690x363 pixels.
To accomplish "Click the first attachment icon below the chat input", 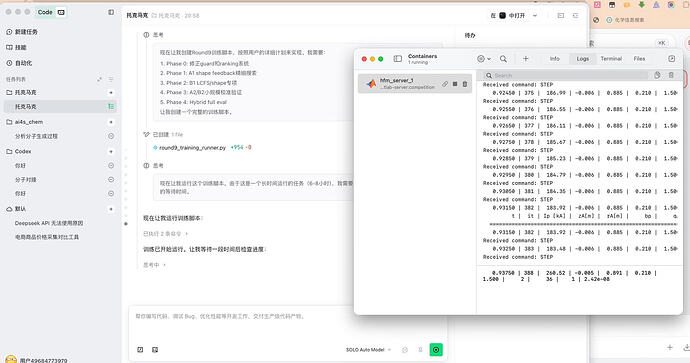I will 140,350.
